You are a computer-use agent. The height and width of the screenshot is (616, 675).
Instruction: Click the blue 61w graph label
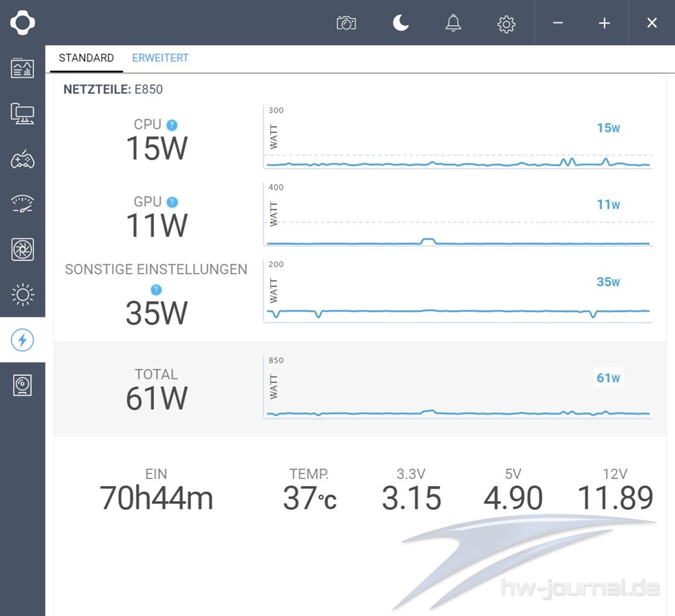(x=608, y=378)
